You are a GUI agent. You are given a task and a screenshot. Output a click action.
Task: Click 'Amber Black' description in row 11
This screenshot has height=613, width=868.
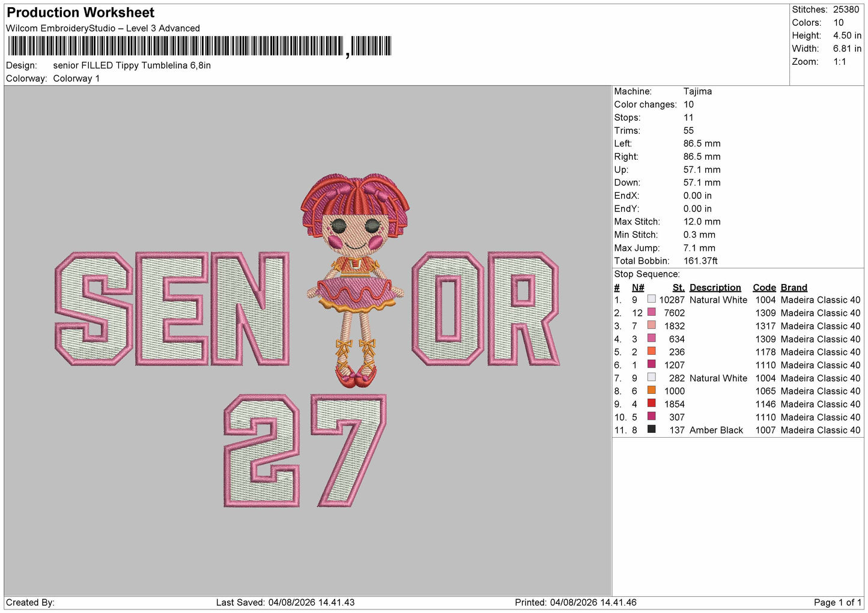[x=716, y=430]
